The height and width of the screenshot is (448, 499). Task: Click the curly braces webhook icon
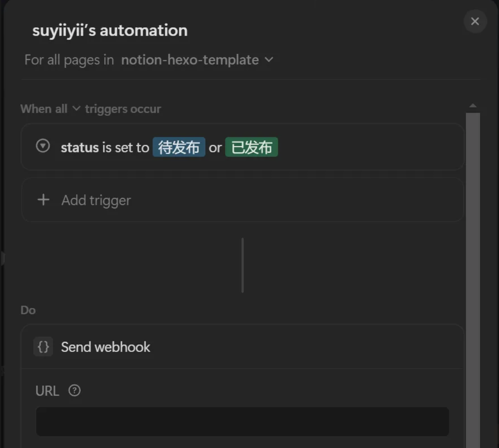43,347
